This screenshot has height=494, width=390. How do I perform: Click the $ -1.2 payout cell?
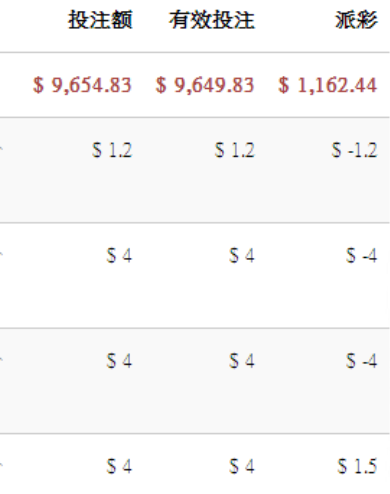click(355, 150)
